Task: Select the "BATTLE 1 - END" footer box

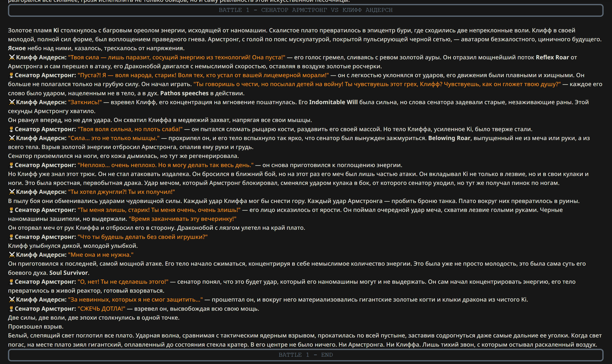Action: pyautogui.click(x=306, y=355)
